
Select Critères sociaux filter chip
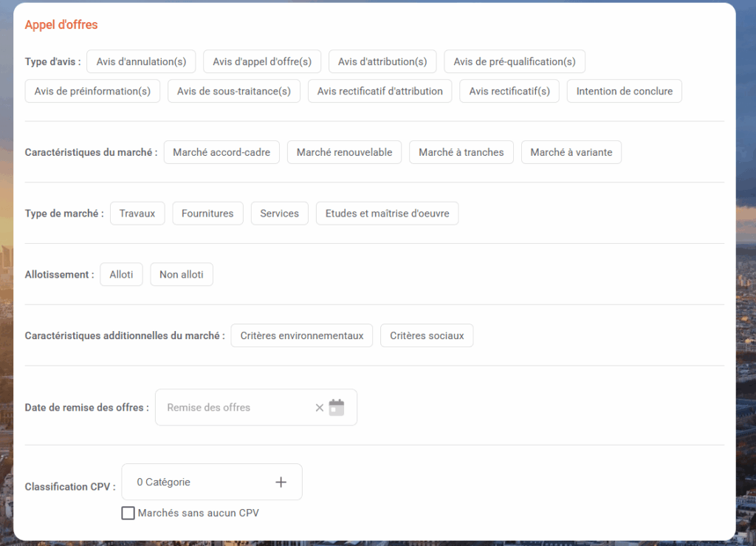(427, 335)
